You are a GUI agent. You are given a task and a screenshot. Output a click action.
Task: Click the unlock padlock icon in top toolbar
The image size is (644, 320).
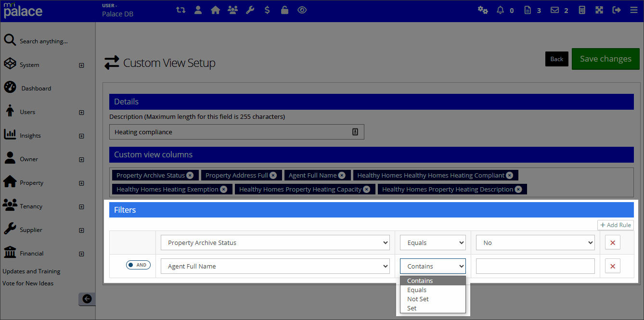click(284, 10)
